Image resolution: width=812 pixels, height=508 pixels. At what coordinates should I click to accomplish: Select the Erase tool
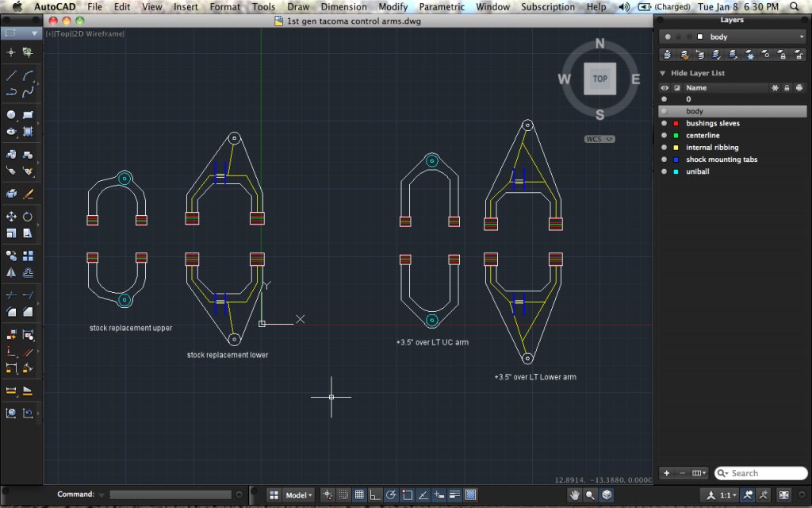coord(28,194)
